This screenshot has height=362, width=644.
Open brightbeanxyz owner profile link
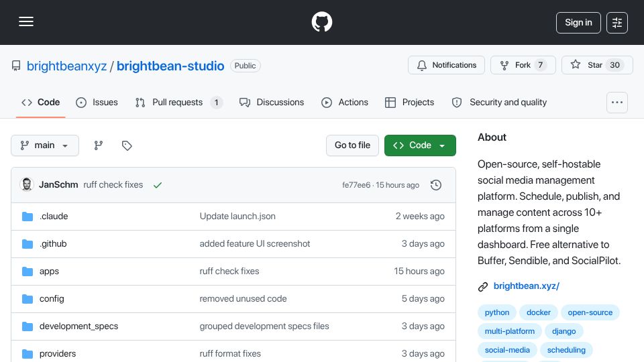click(x=66, y=66)
